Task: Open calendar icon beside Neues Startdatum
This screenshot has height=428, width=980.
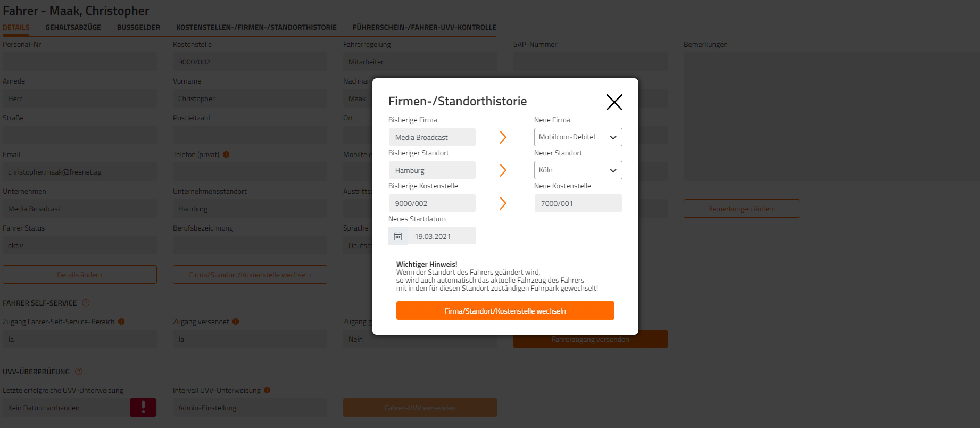Action: pyautogui.click(x=398, y=236)
